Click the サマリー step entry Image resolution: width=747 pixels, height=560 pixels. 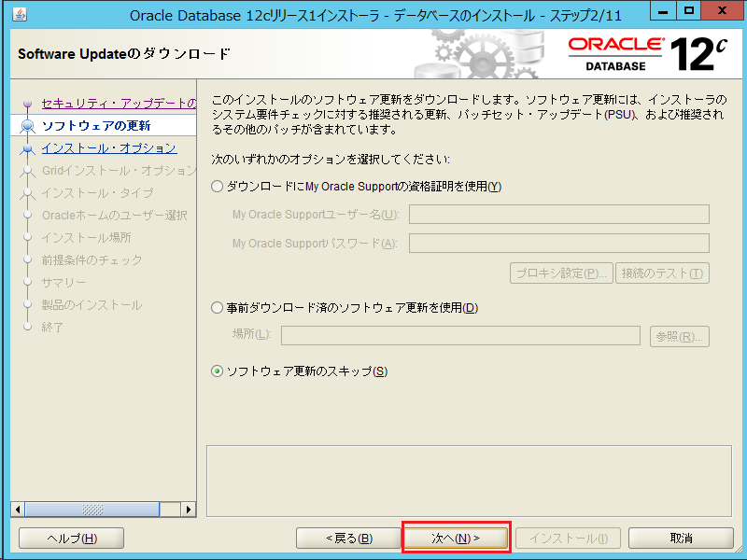tap(63, 282)
